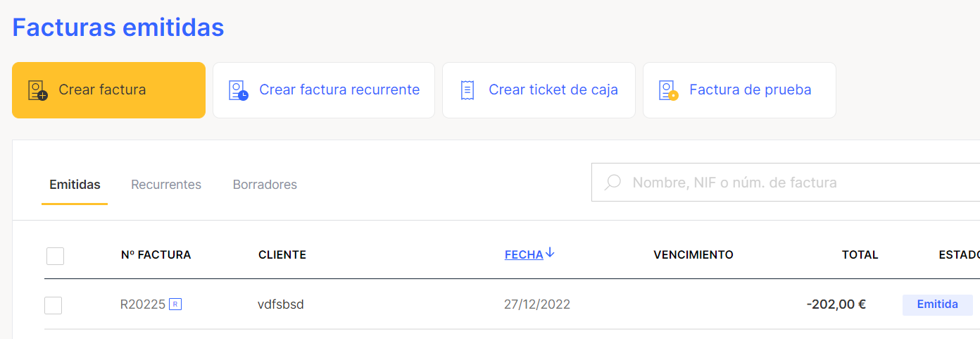
Task: Click the Fecha descending sort arrow
Action: [x=551, y=253]
